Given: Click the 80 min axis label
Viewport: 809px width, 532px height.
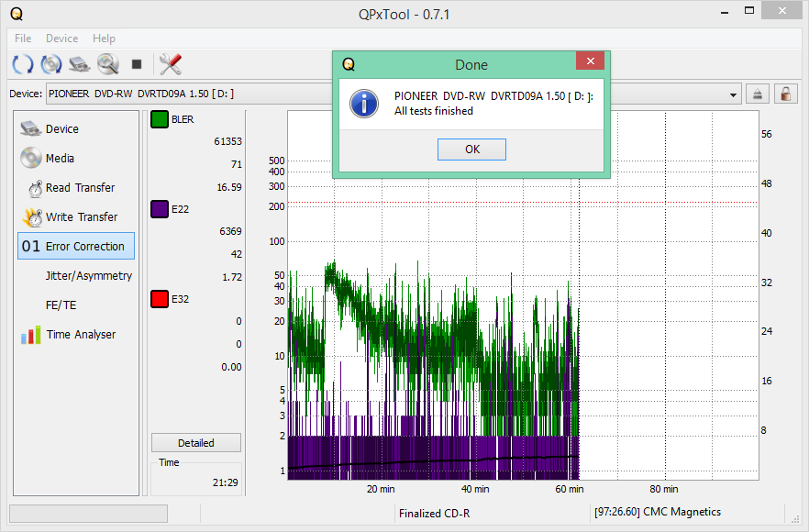Looking at the screenshot, I should point(663,489).
